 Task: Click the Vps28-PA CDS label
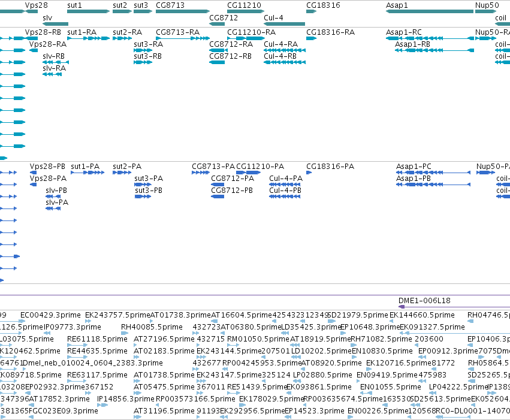coord(48,179)
